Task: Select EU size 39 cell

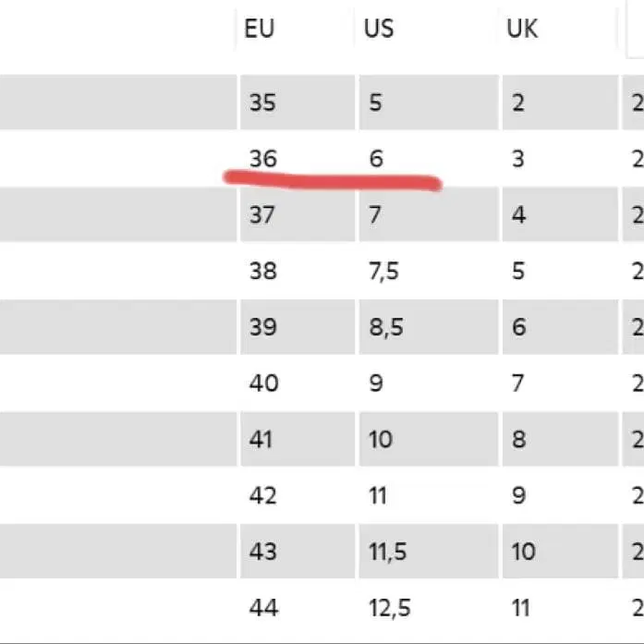Action: tap(298, 327)
